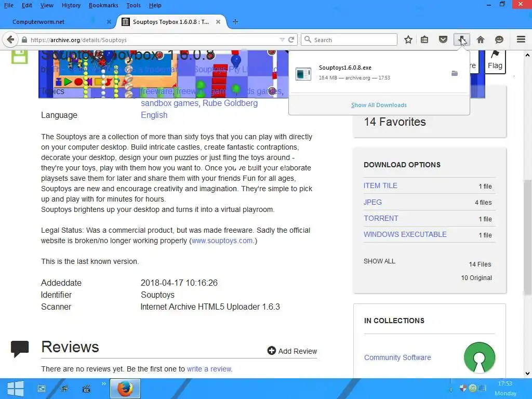Click the '14 Favorites' text
Screen dimensions: 532x399
point(395,122)
